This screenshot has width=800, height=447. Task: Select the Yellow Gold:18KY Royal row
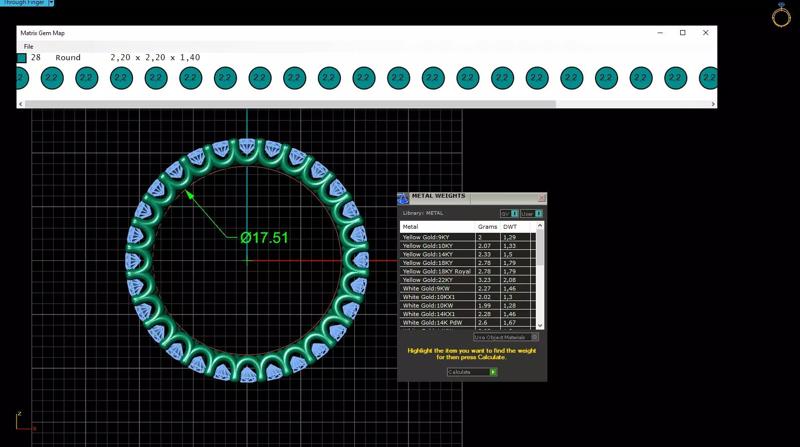(468, 271)
